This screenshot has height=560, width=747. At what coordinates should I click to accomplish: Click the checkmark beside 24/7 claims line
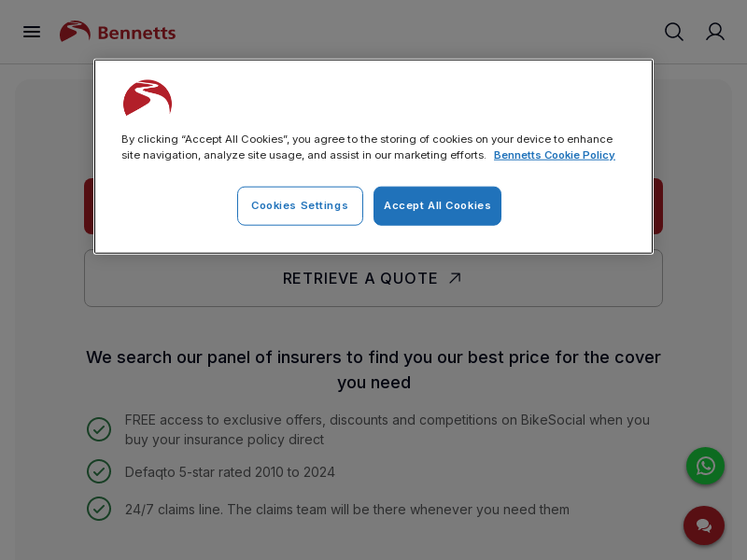point(99,509)
